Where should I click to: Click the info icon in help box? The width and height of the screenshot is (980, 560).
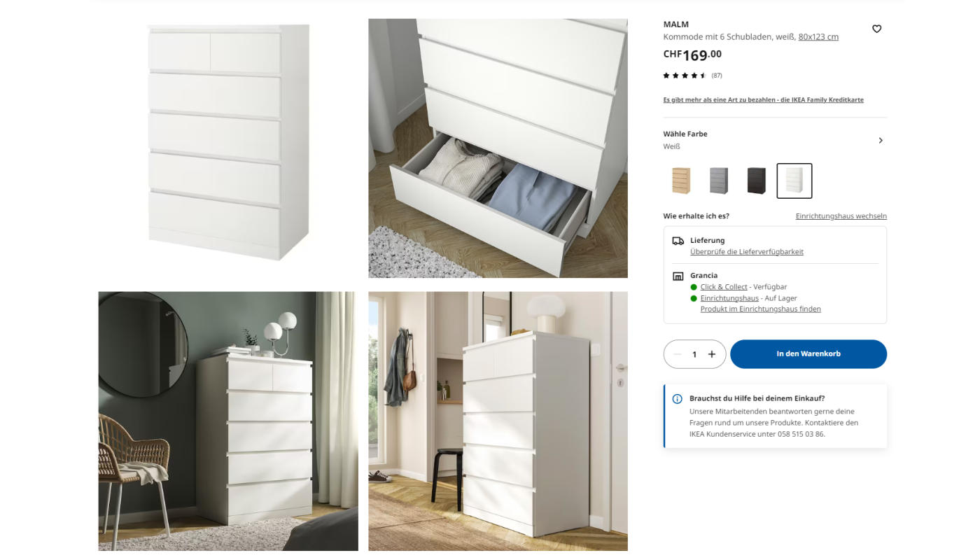click(x=677, y=399)
